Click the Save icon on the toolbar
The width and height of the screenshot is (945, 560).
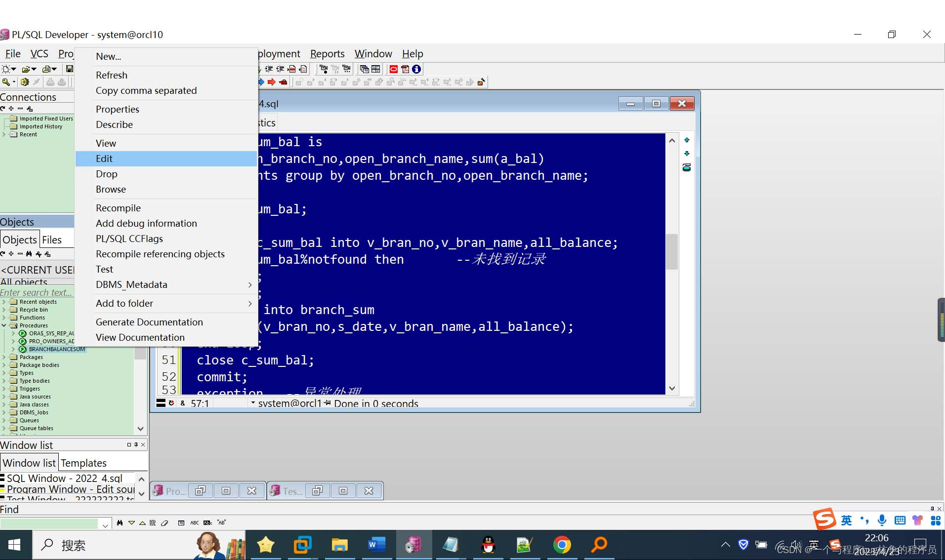[x=70, y=69]
